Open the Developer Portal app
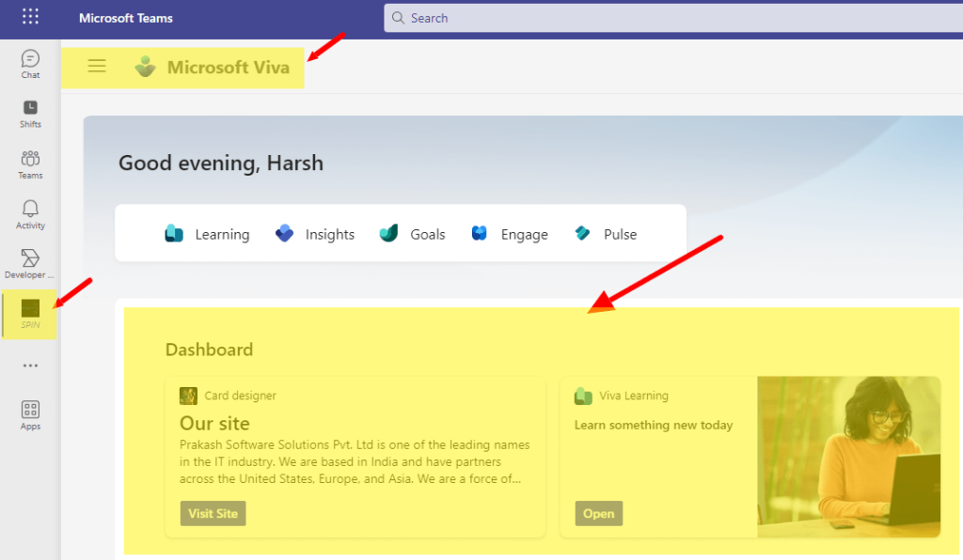Image resolution: width=963 pixels, height=560 pixels. [30, 264]
